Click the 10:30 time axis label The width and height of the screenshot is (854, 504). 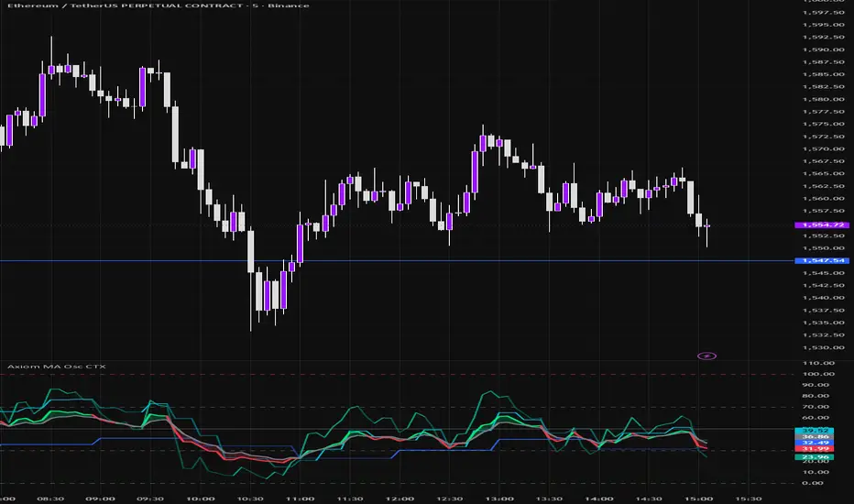[250, 499]
